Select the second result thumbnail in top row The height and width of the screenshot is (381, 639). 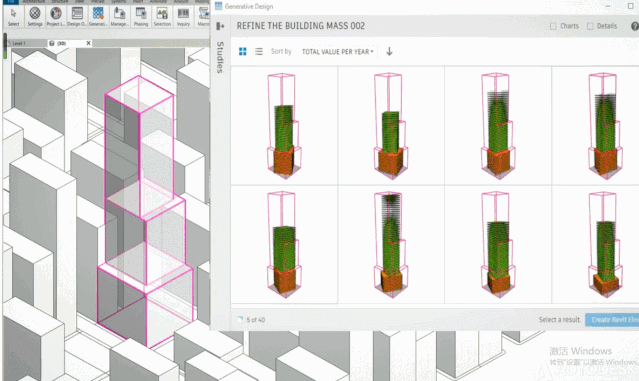[391, 126]
